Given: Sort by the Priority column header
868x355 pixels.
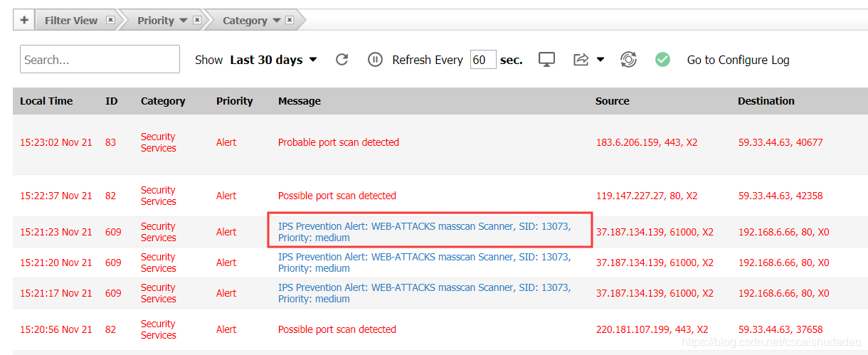Looking at the screenshot, I should click(235, 101).
